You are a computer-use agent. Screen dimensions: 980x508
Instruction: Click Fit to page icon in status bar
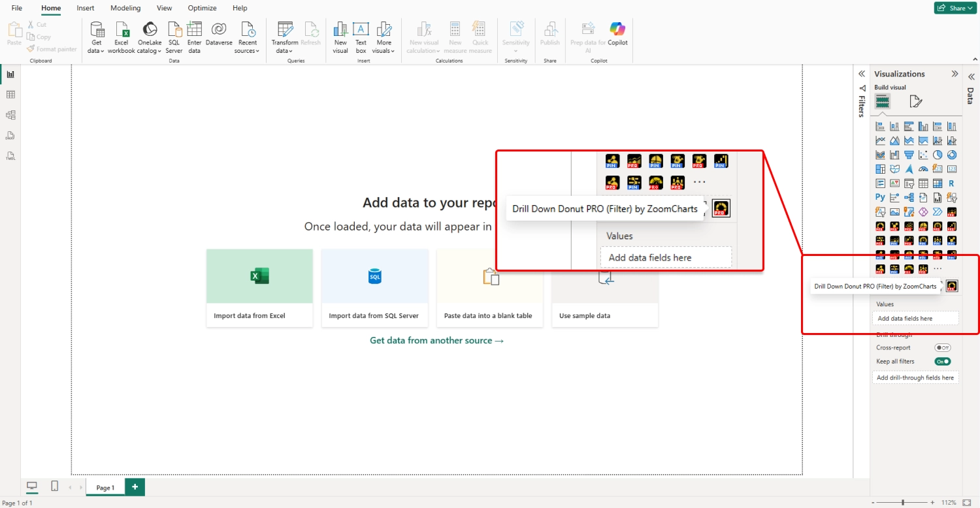(968, 502)
